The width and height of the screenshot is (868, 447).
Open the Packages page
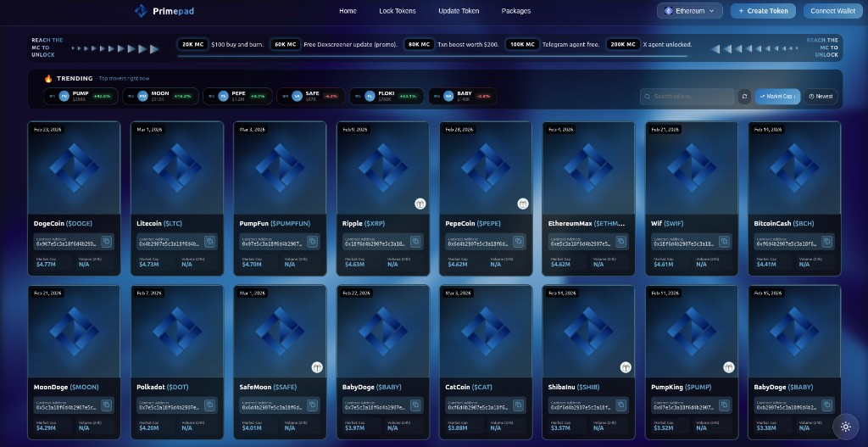(x=516, y=11)
